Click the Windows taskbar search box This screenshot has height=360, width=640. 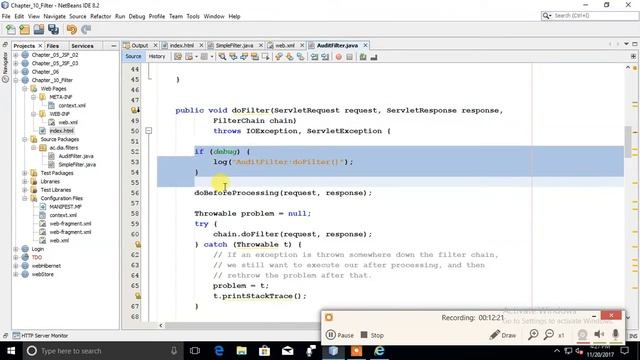coord(102,351)
